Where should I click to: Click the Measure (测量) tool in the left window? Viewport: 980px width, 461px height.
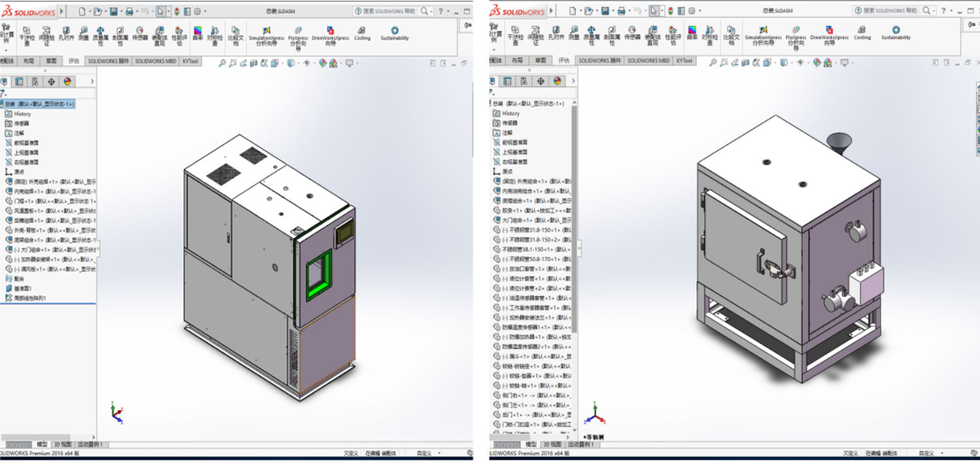(x=83, y=33)
